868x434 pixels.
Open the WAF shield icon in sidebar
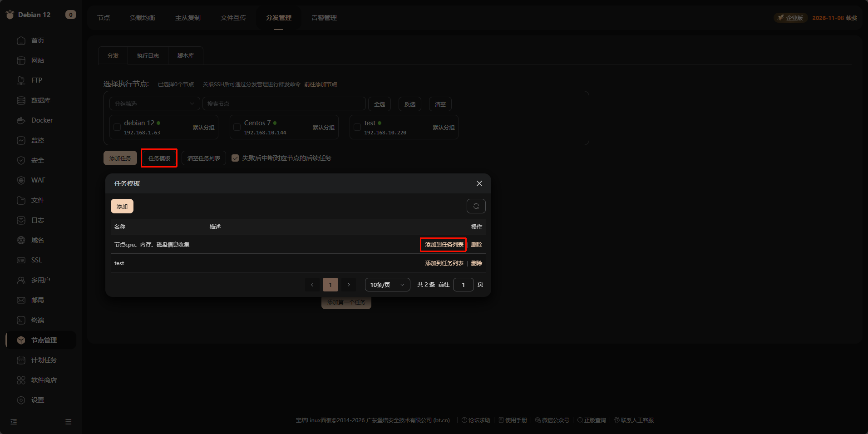(21, 180)
